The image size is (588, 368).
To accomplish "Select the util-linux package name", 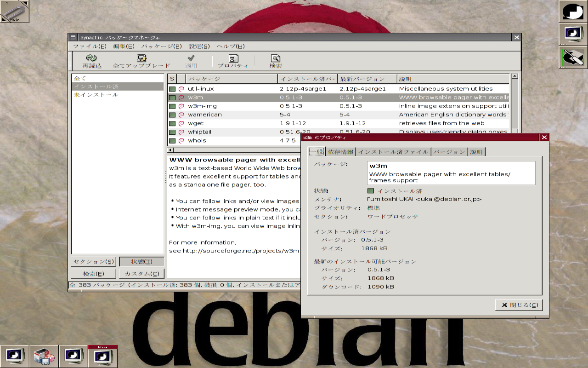I will click(x=201, y=89).
